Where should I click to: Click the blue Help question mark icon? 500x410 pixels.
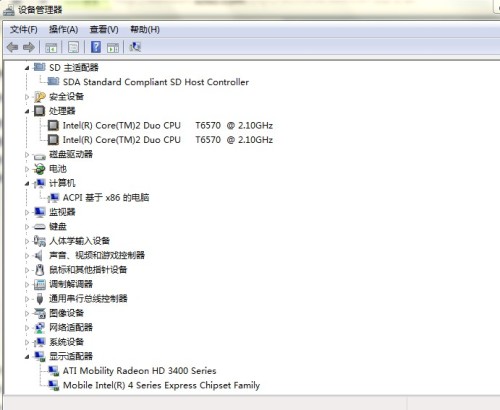(96, 47)
